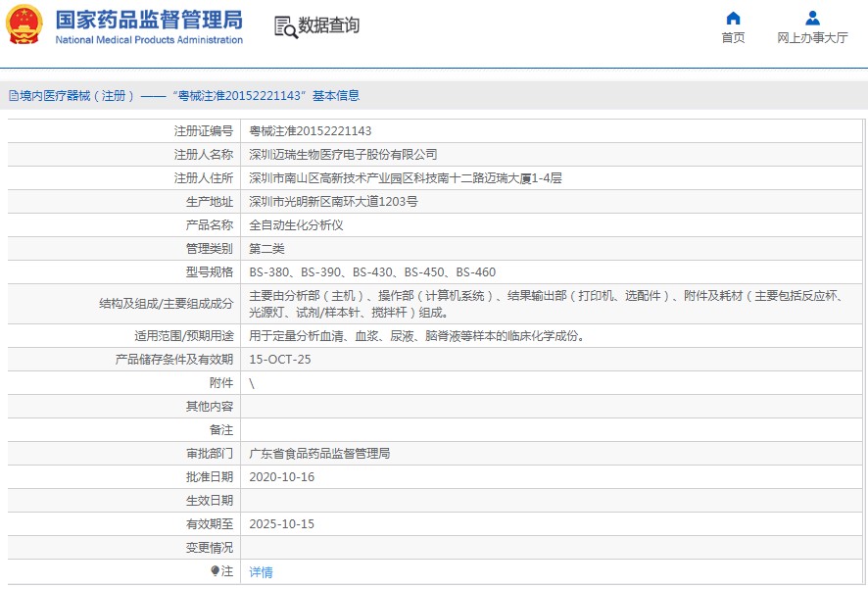Click the national emblem logo
Screen dimensions: 868x589
24,25
